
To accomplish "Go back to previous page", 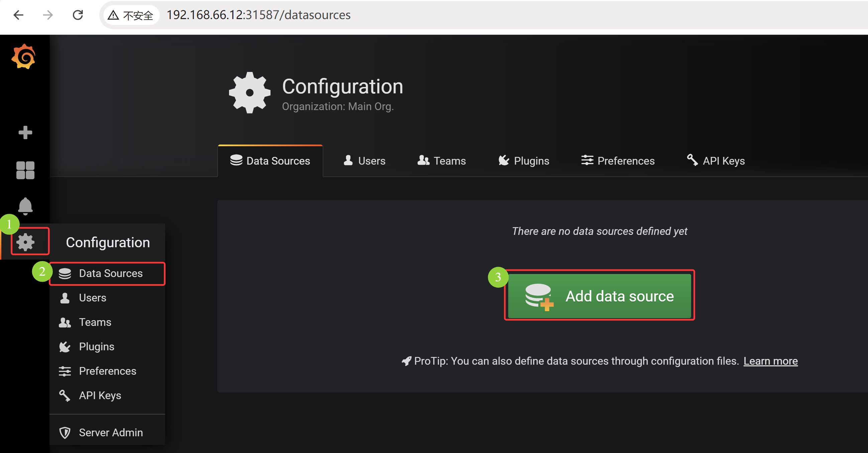I will (x=18, y=15).
